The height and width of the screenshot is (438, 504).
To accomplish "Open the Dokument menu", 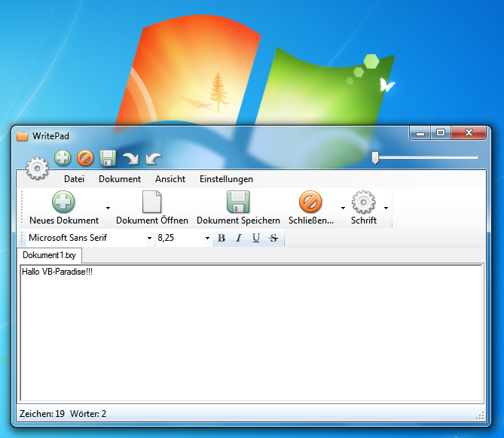I will pyautogui.click(x=120, y=179).
